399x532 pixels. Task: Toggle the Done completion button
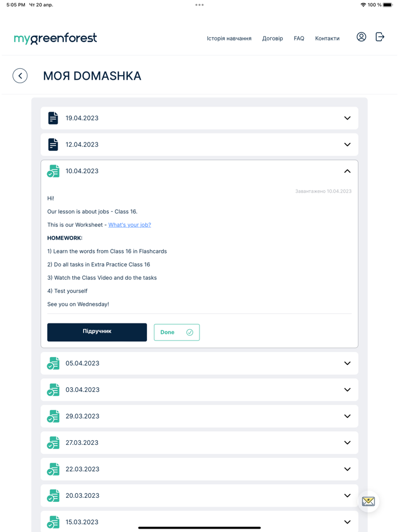click(x=177, y=332)
